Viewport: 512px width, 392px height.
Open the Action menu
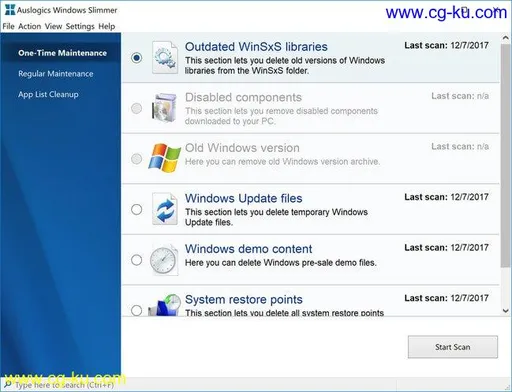click(30, 26)
